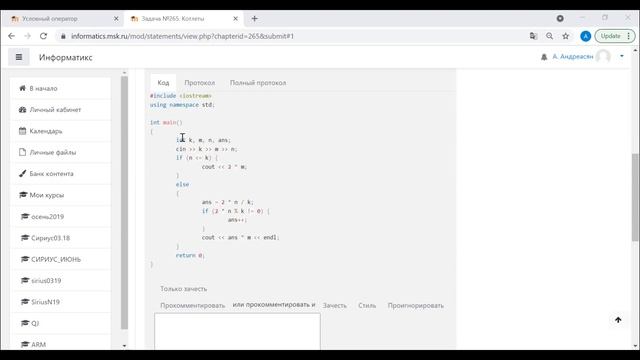Click the scroll-to-top arrow button
Viewport: 640px width, 360px height.
618,320
